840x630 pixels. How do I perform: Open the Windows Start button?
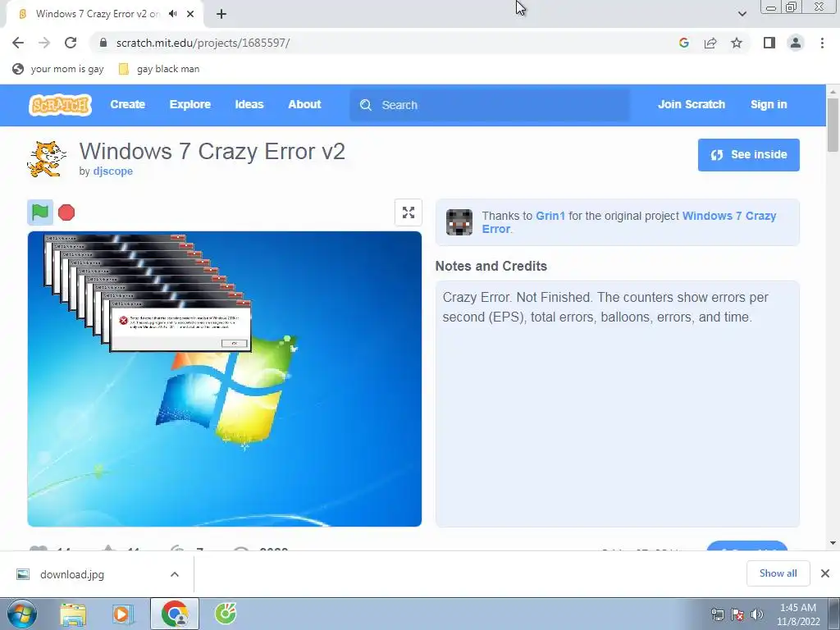[x=21, y=614]
